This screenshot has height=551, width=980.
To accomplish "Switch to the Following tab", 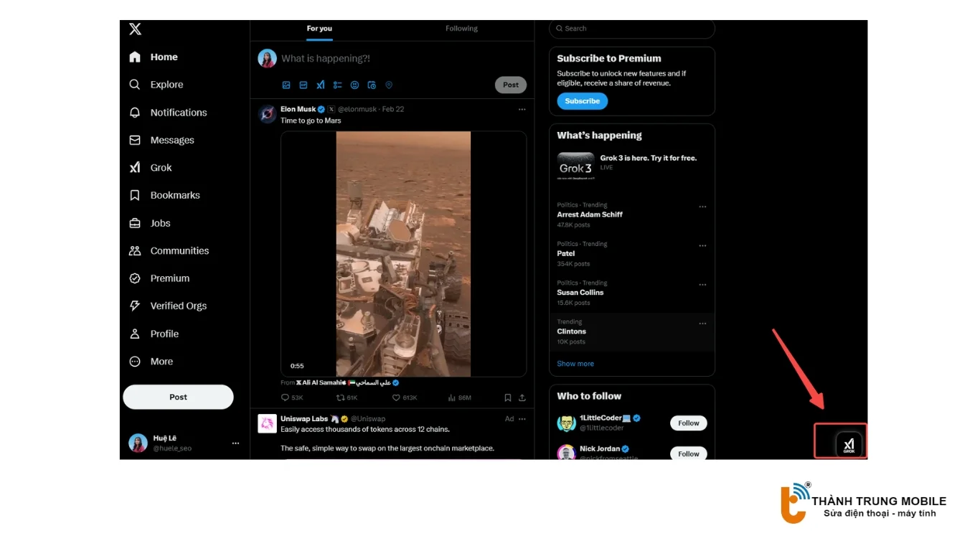I will coord(461,29).
